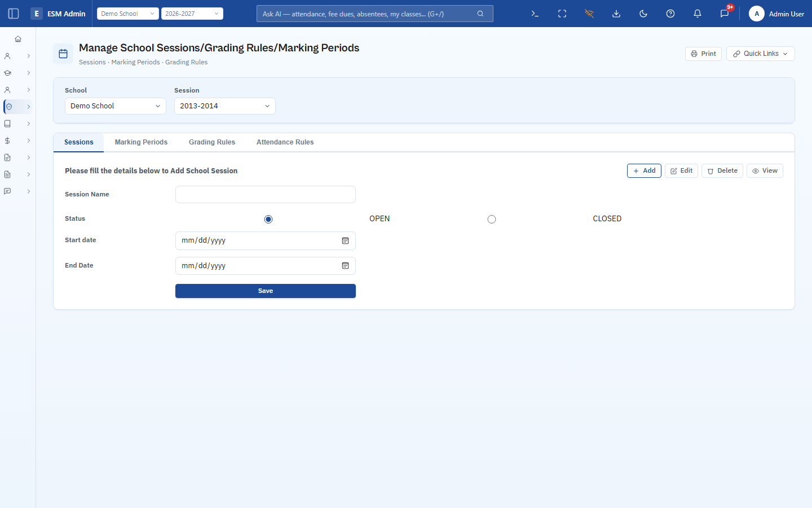Switch to the Marking Periods tab
The image size is (812, 508).
pyautogui.click(x=141, y=142)
